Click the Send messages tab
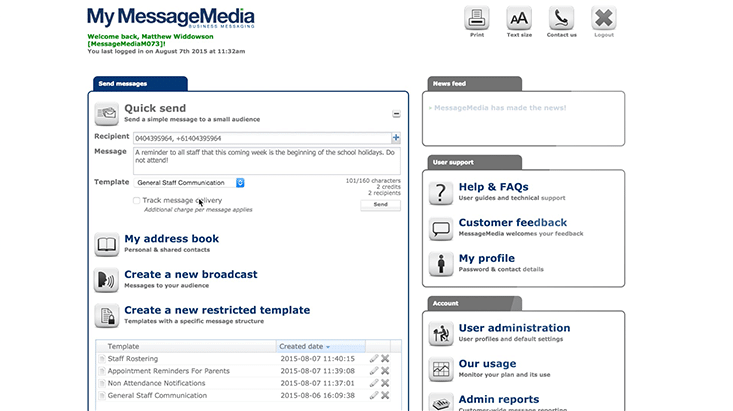This screenshot has height=411, width=733. tap(140, 84)
